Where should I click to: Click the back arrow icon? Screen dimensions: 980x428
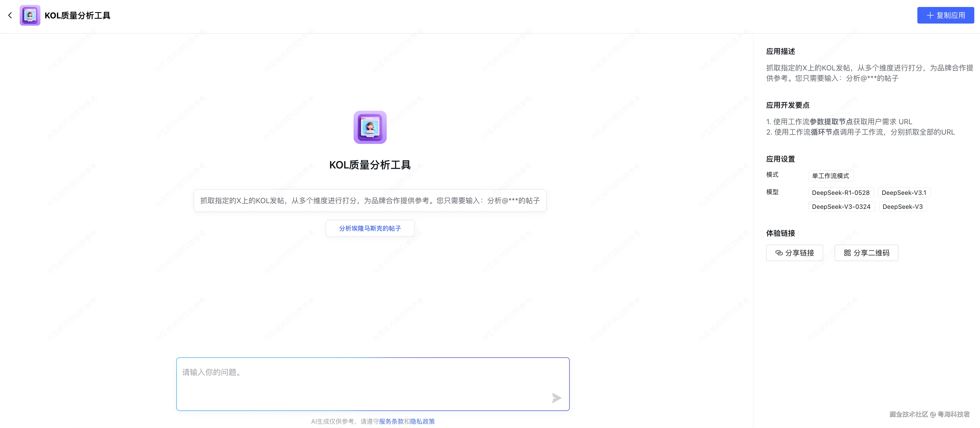click(x=10, y=15)
